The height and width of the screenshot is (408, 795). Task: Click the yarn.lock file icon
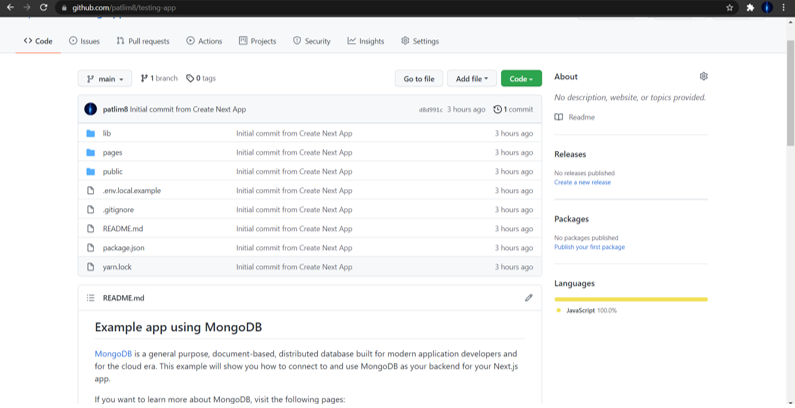91,267
